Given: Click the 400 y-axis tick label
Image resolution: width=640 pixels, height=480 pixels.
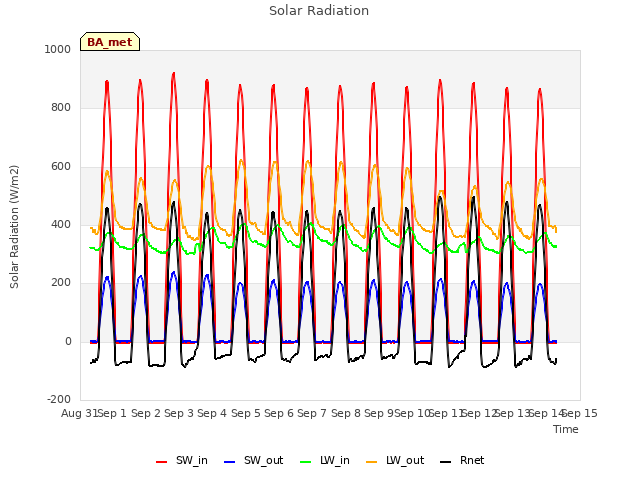Looking at the screenshot, I should click(61, 224).
